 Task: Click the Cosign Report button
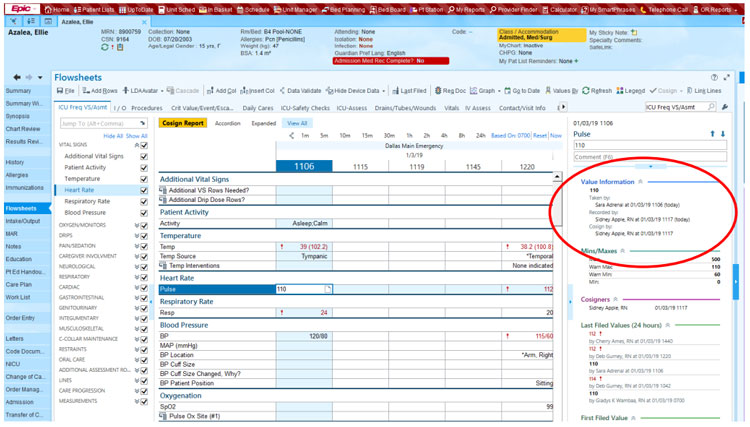point(183,123)
